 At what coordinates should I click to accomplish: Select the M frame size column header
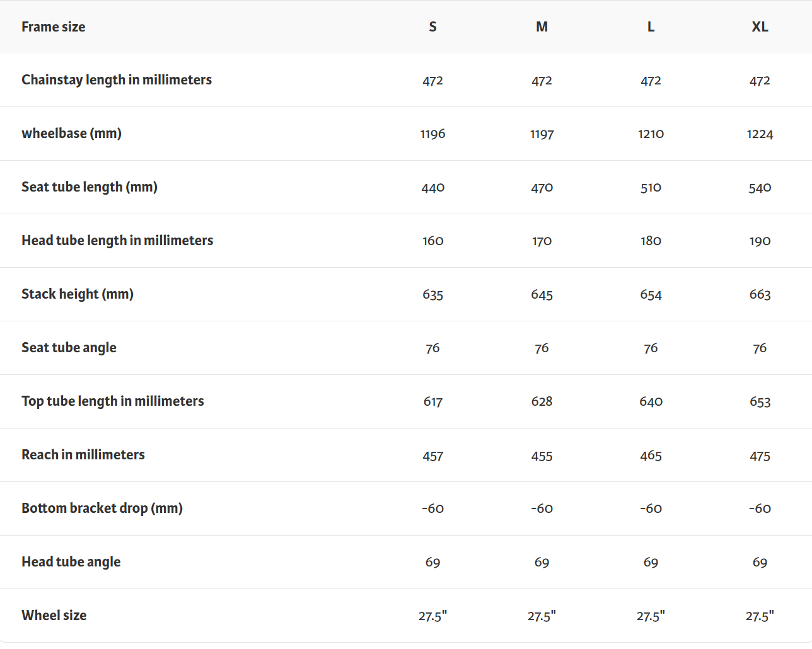542,27
